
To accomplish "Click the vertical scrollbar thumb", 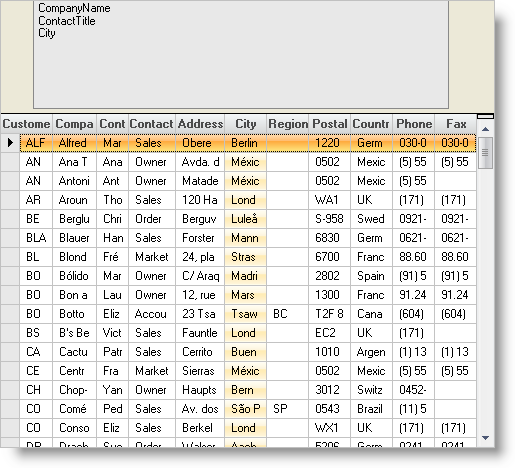I will 485,153.
